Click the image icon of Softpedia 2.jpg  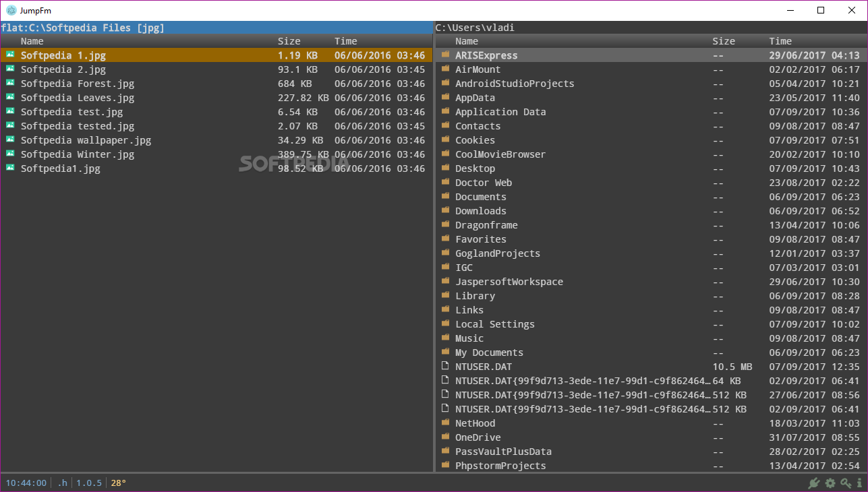point(10,69)
